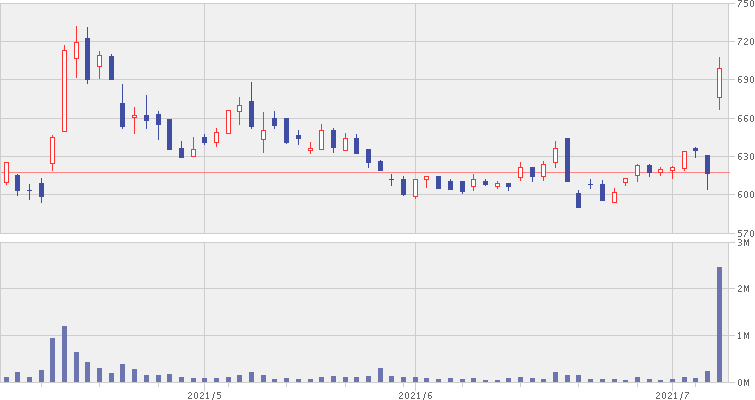Click the 690 price axis label

click(742, 80)
